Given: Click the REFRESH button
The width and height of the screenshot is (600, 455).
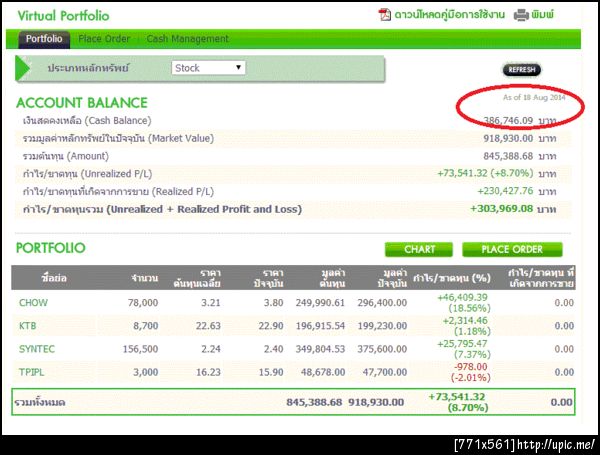Looking at the screenshot, I should pos(522,70).
